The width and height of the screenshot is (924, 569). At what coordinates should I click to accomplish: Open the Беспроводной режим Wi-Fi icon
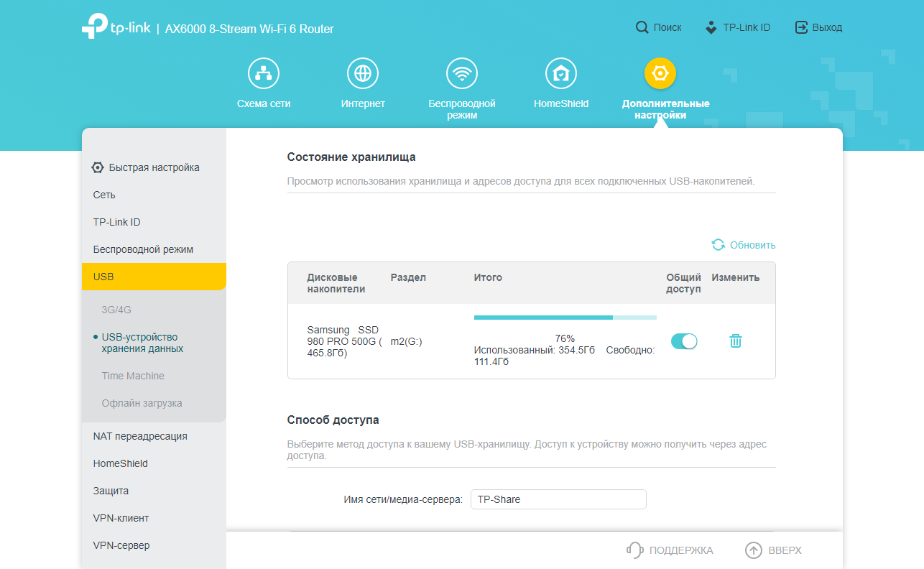[x=462, y=73]
